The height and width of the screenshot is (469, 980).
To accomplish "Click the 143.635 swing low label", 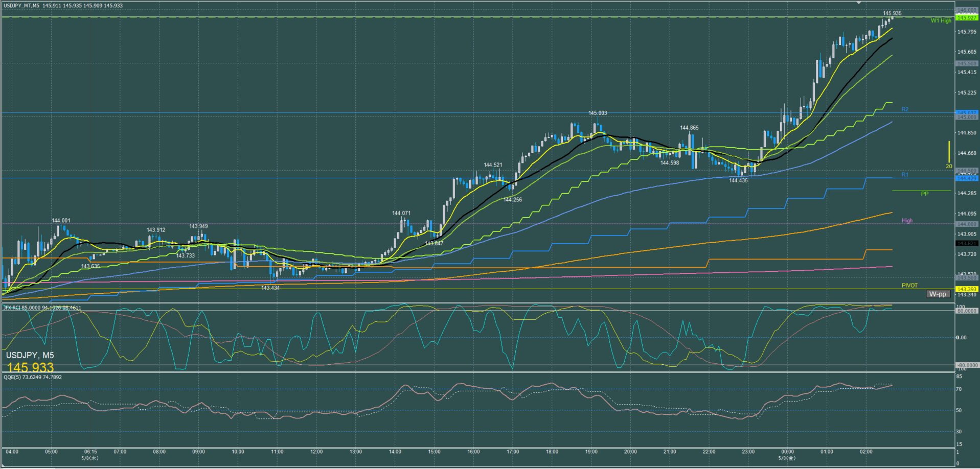I will (90, 266).
